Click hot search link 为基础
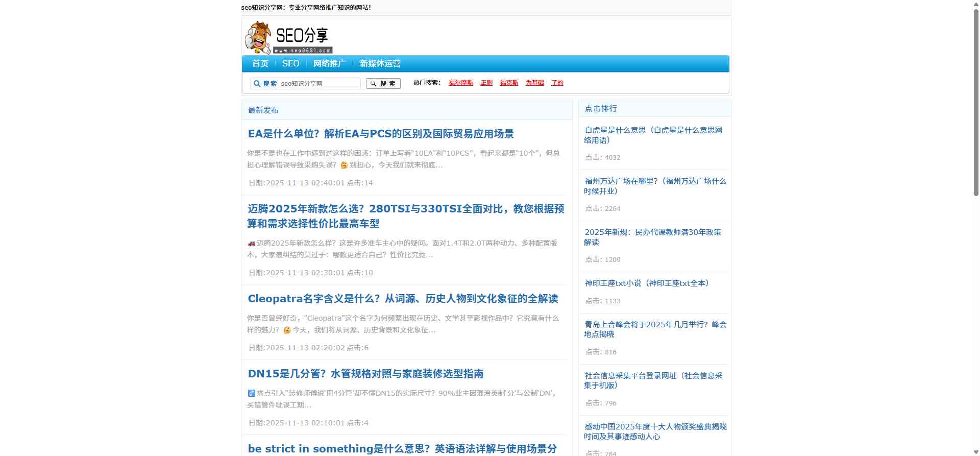 coord(534,83)
